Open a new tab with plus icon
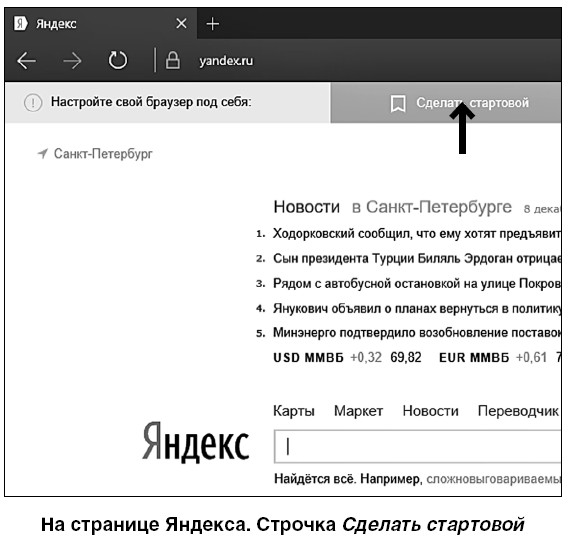Image resolution: width=572 pixels, height=537 pixels. click(x=213, y=24)
